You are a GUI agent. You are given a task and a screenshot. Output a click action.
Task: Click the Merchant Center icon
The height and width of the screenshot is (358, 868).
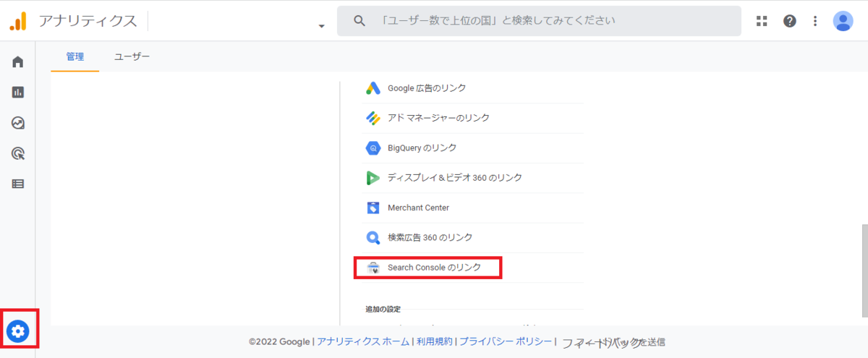pyautogui.click(x=373, y=208)
